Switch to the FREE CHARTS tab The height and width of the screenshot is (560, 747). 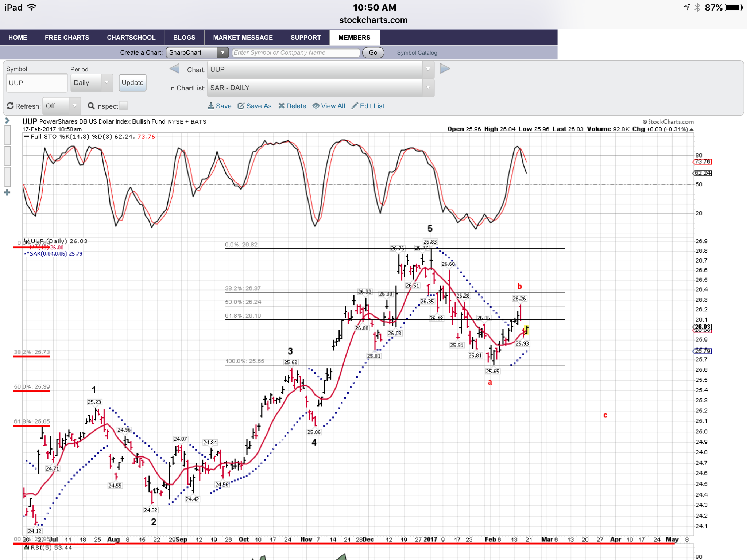coord(67,38)
